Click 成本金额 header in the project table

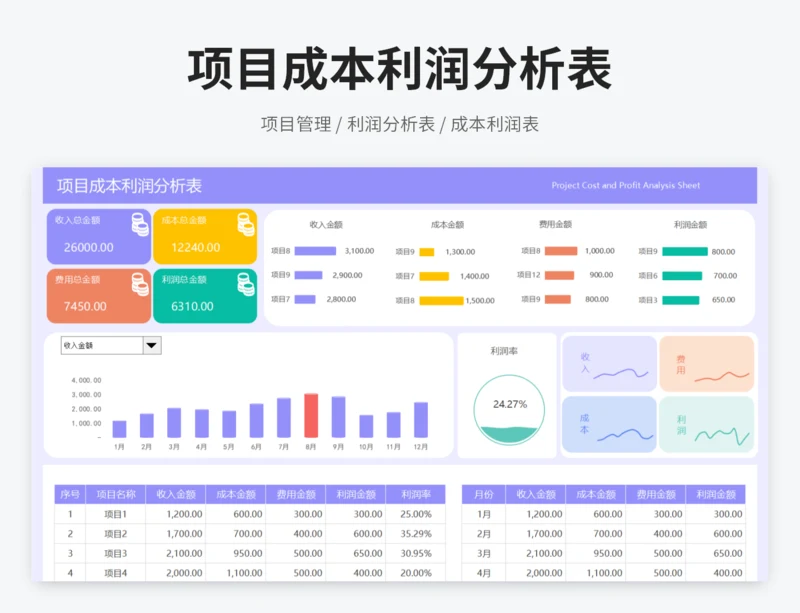[x=236, y=494]
